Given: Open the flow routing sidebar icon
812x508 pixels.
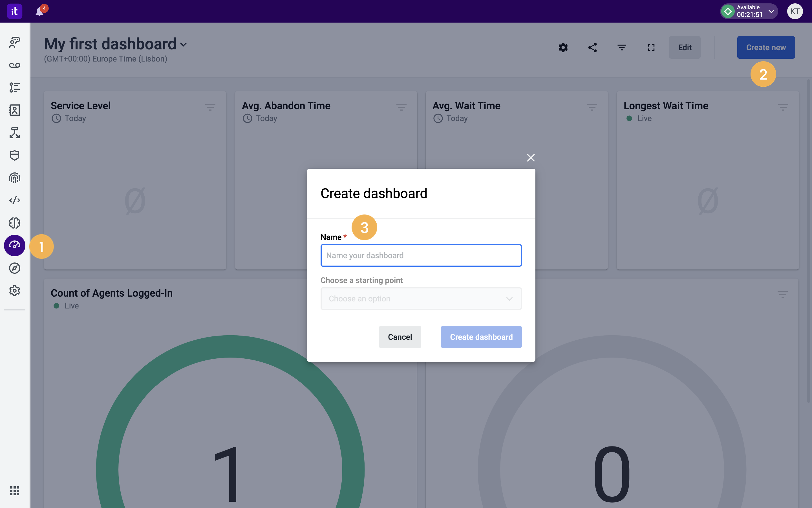Looking at the screenshot, I should tap(14, 132).
